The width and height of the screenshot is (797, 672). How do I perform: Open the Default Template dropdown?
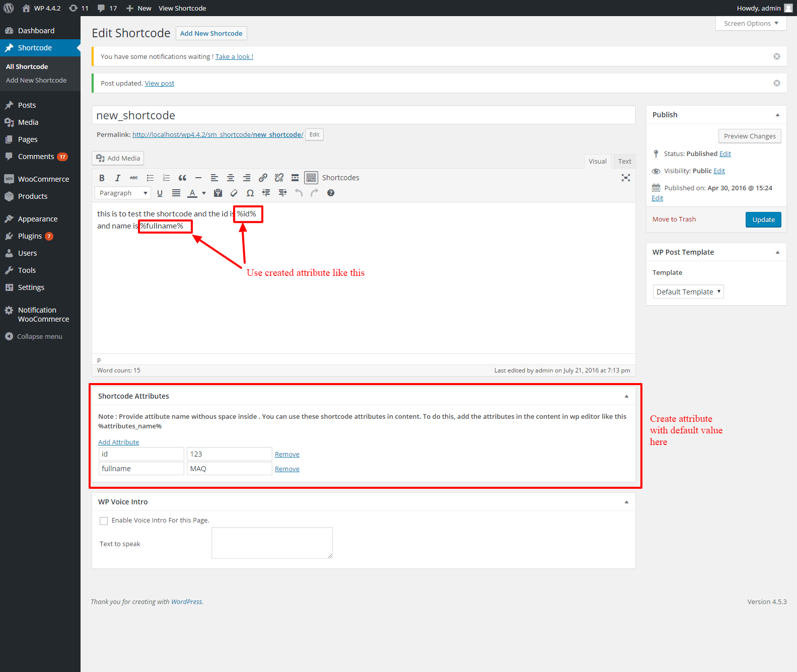point(688,292)
